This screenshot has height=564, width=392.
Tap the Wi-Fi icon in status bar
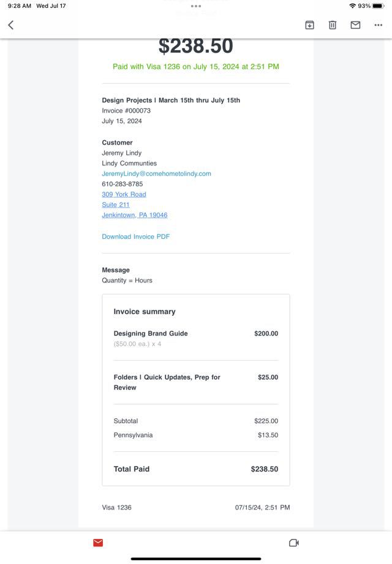pyautogui.click(x=353, y=6)
